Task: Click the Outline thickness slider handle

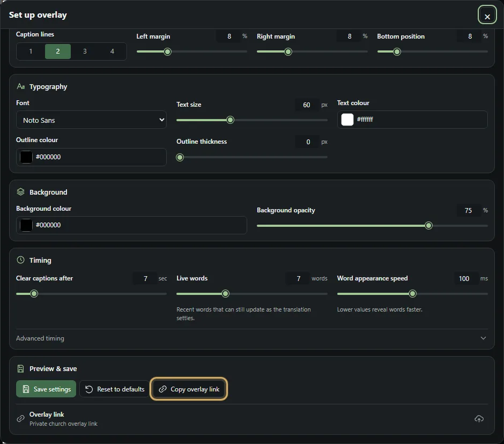Action: point(180,157)
